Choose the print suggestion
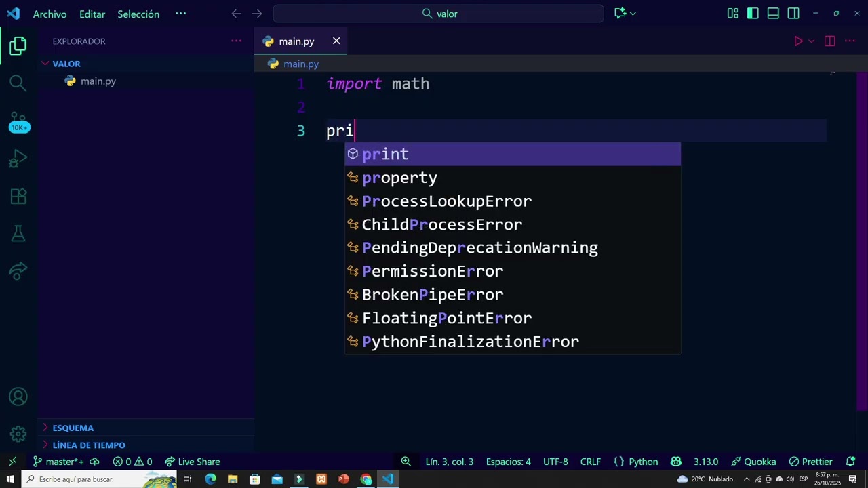 coord(513,154)
